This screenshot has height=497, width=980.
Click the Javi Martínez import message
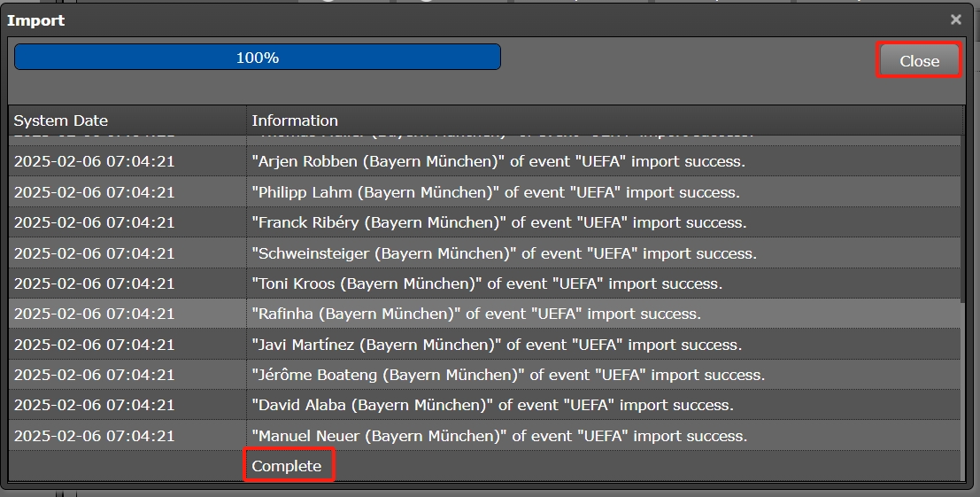click(497, 345)
